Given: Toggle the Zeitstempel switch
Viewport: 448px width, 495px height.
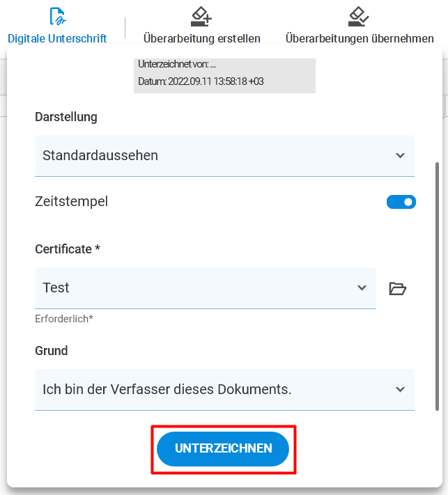Looking at the screenshot, I should click(x=401, y=202).
